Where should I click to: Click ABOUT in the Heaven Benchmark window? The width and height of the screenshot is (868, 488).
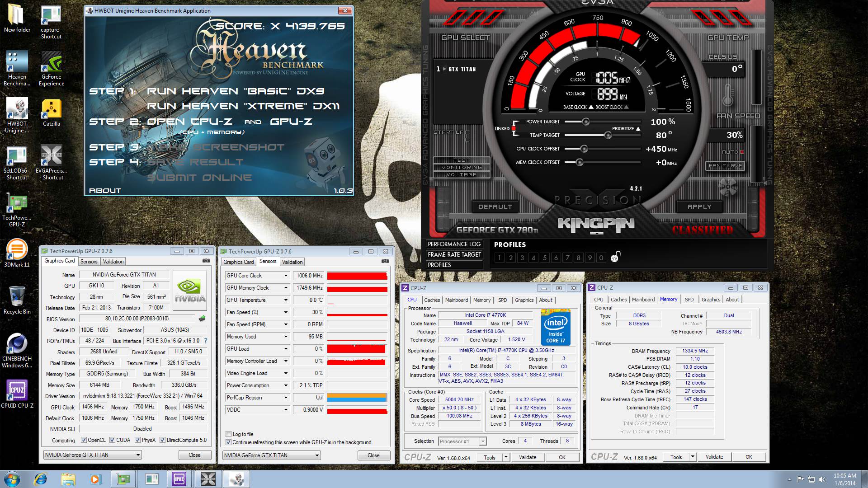tap(105, 191)
